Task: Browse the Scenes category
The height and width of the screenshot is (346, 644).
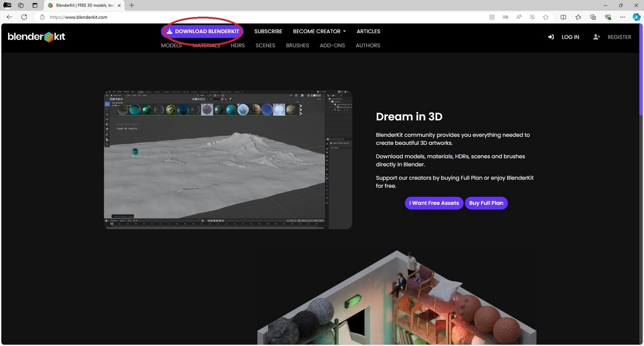Action: 265,46
